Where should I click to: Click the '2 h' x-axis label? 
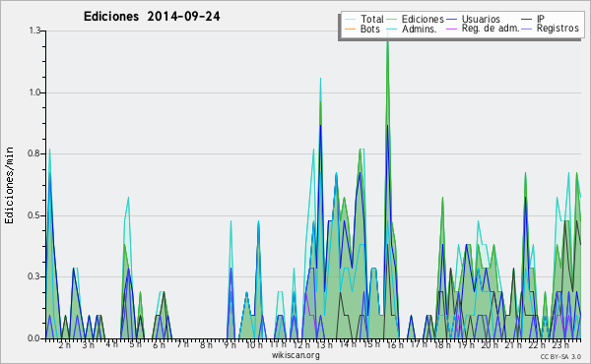(64, 345)
